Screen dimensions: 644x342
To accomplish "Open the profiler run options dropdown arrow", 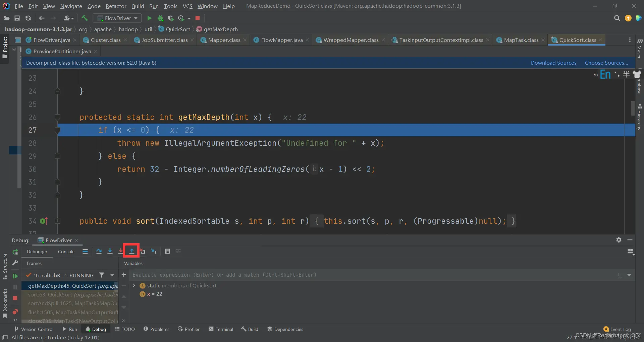I will coord(189,18).
